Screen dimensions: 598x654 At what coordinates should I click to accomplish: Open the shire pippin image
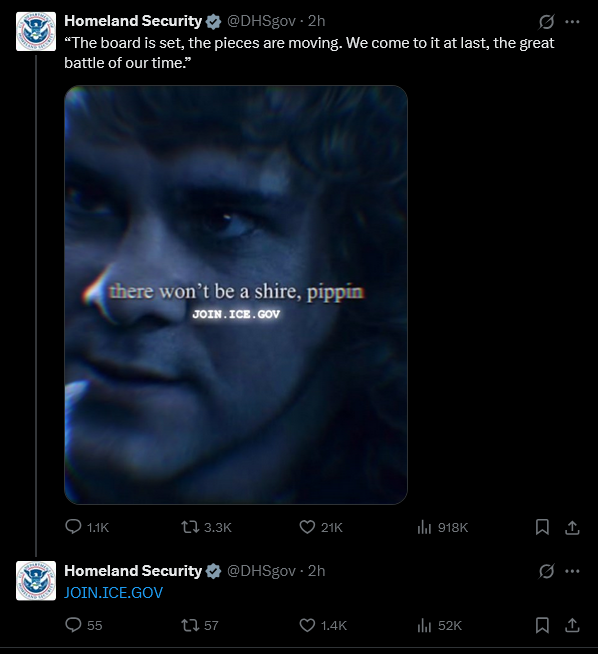(236, 294)
